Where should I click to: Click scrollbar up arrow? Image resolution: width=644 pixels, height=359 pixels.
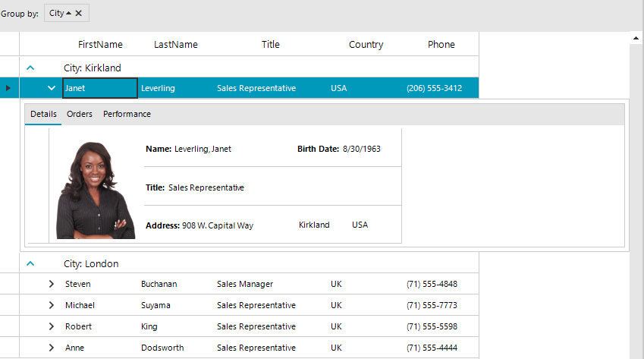coord(636,38)
